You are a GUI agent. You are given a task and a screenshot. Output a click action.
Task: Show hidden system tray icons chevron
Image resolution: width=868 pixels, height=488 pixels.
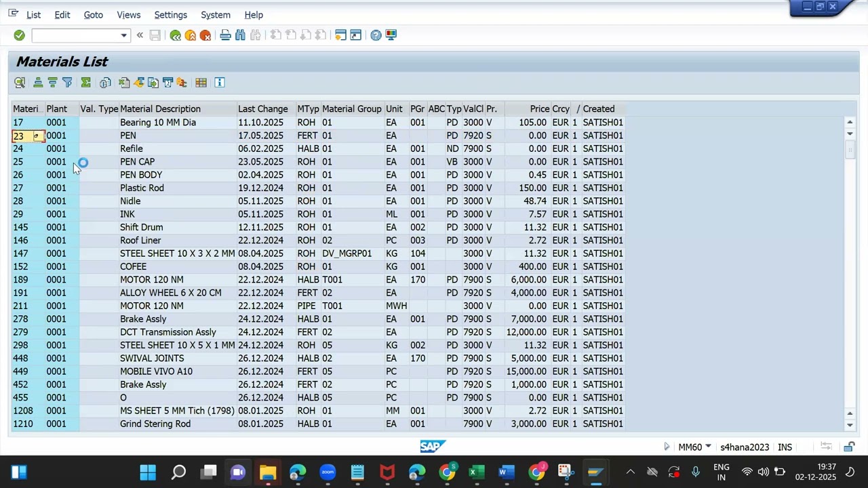(x=631, y=472)
